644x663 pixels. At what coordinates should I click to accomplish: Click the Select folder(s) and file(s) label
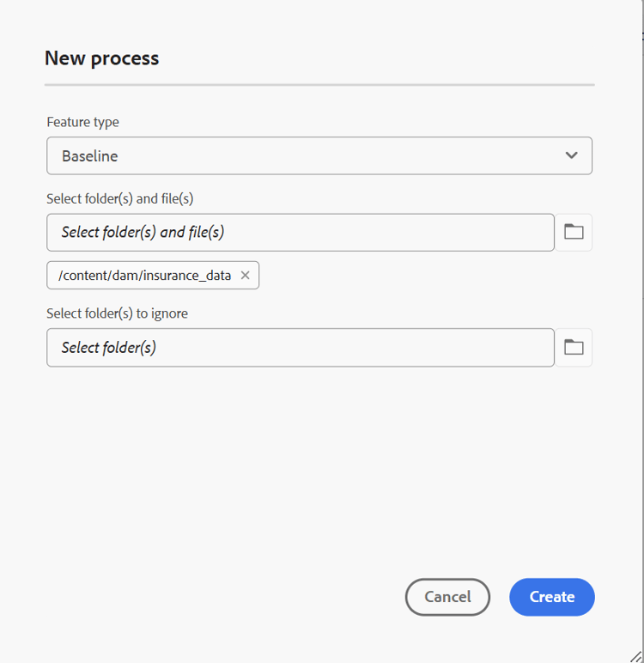(119, 198)
